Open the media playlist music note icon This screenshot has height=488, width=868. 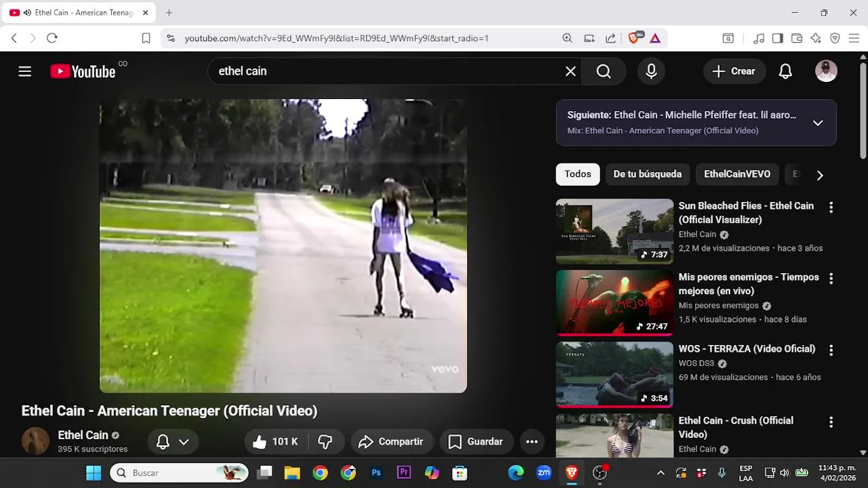759,39
